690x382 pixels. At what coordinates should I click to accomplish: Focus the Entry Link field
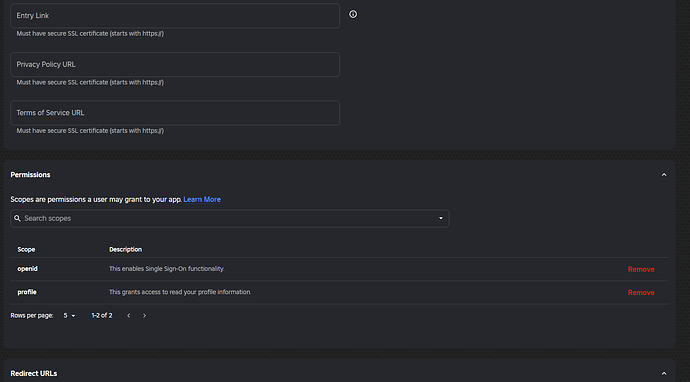pyautogui.click(x=175, y=16)
